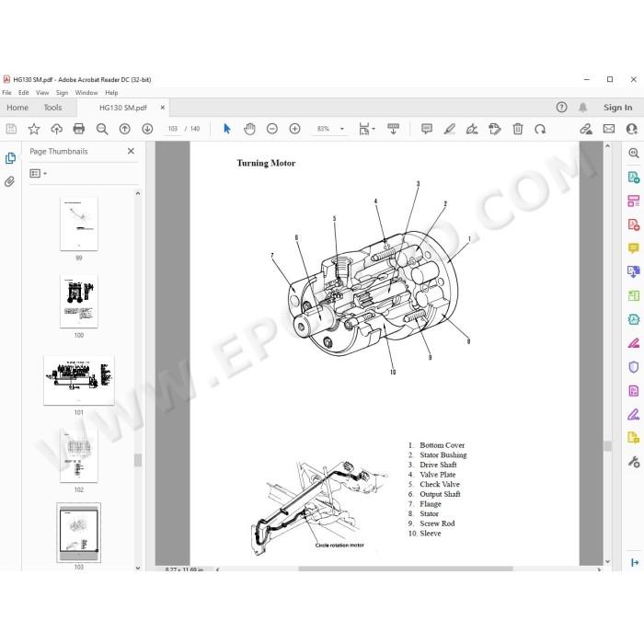This screenshot has width=644, height=644.
Task: Print the document with printer icon
Action: click(x=79, y=129)
